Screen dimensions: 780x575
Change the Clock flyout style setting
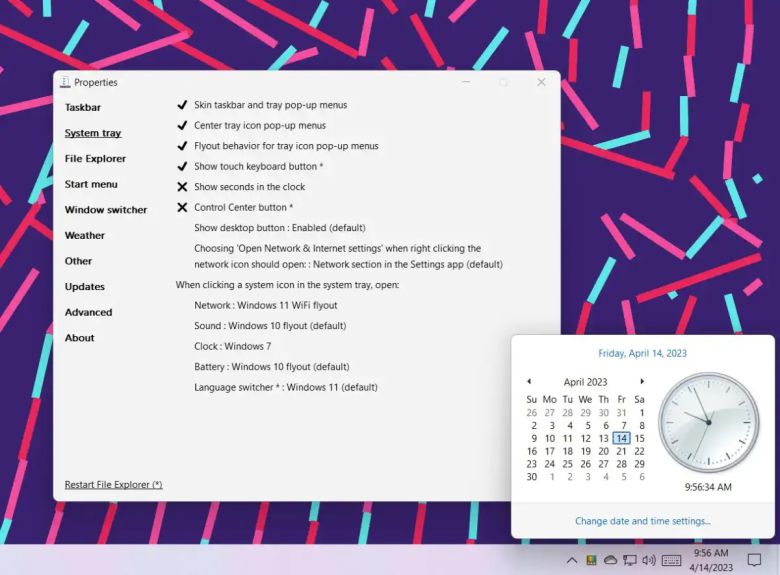(x=232, y=346)
